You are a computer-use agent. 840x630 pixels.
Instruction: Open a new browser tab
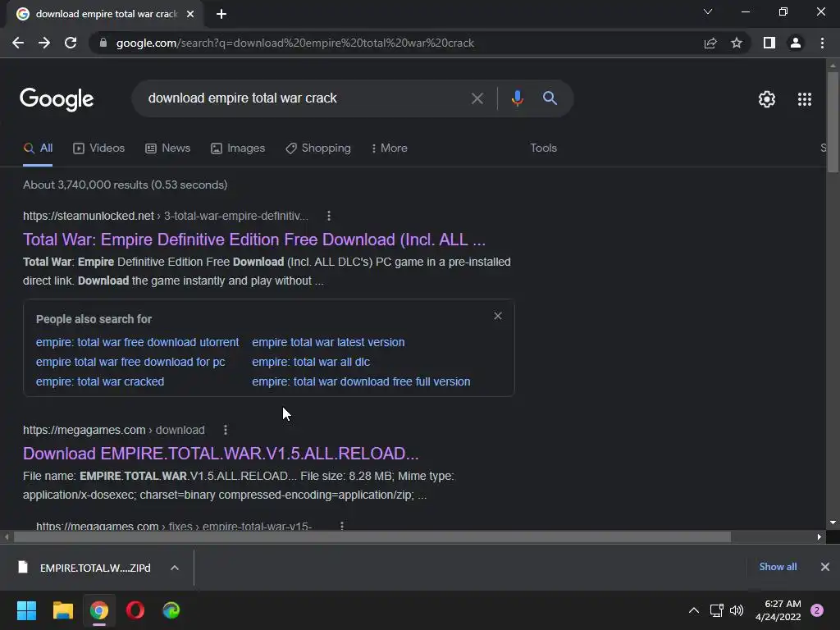(x=221, y=14)
